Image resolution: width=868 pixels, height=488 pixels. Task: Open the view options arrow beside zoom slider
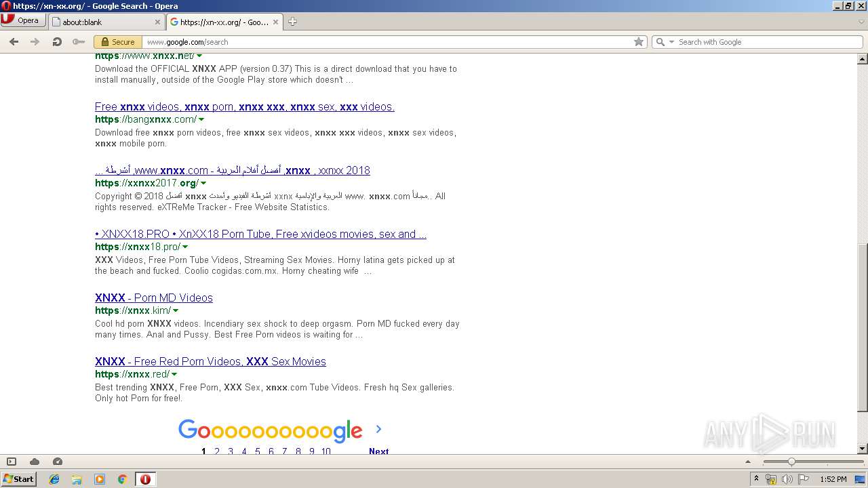pyautogui.click(x=748, y=462)
